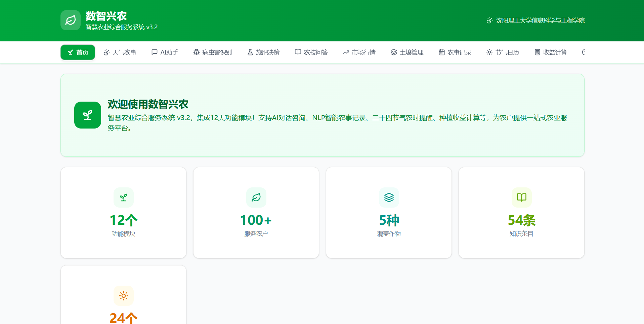
Task: Click the orange 24个 statistic value
Action: click(x=124, y=318)
